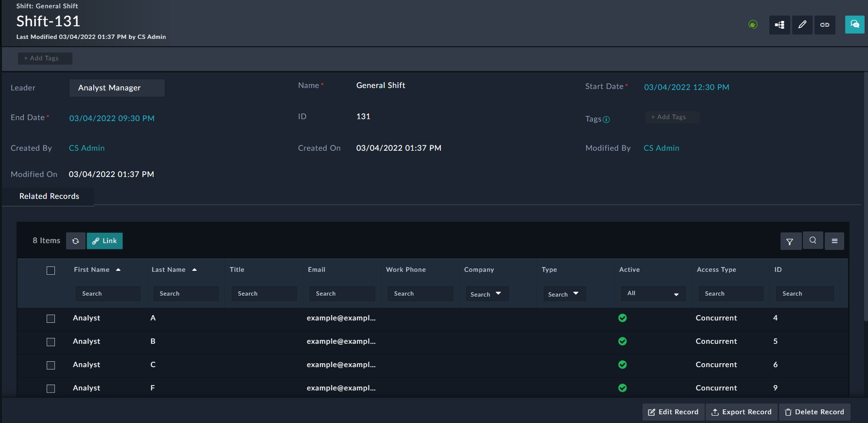
Task: Toggle the select-all checkbox in grid header
Action: click(51, 270)
